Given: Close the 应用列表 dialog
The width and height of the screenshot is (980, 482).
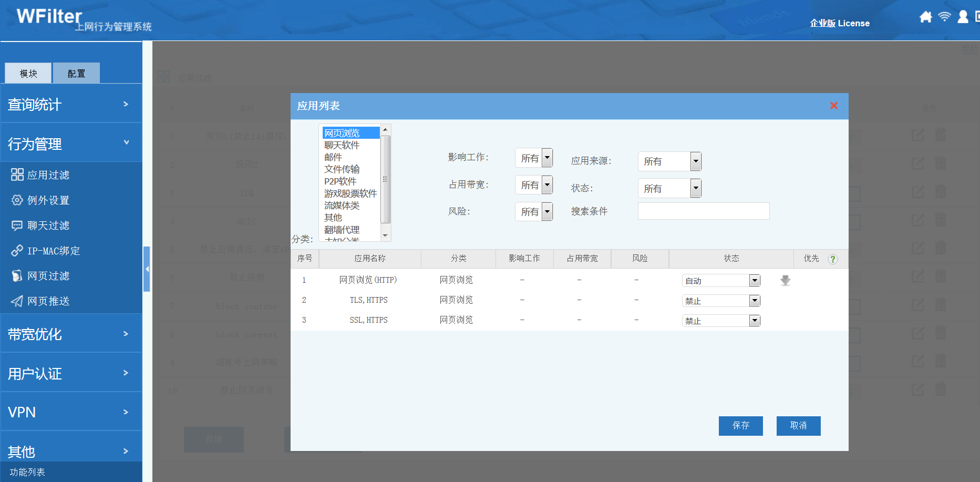Looking at the screenshot, I should 833,106.
